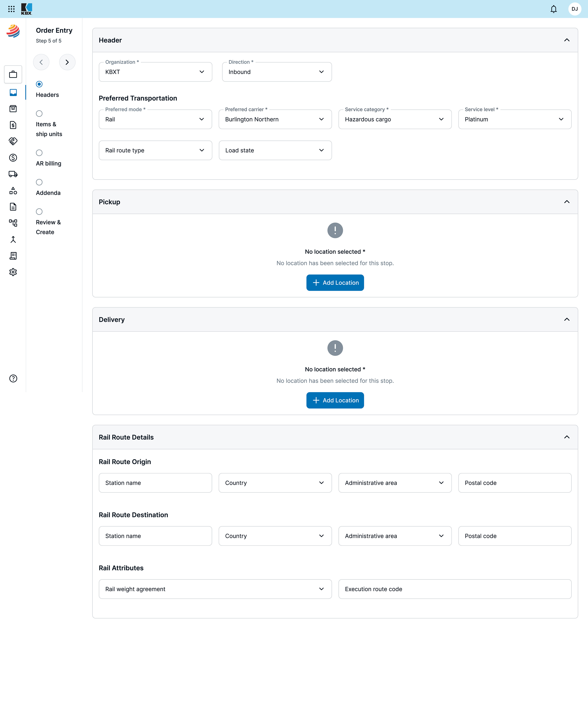Collapse the Delivery section
The image size is (588, 710).
(567, 320)
